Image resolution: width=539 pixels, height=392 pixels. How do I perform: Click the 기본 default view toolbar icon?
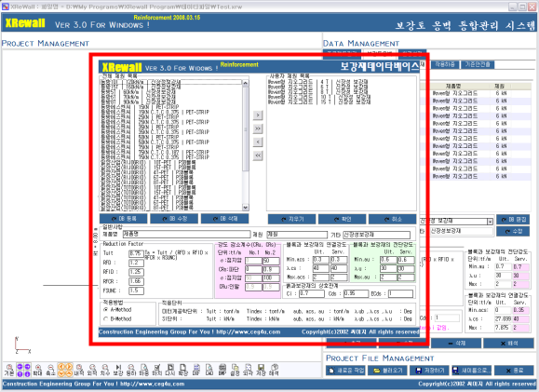click(x=9, y=370)
